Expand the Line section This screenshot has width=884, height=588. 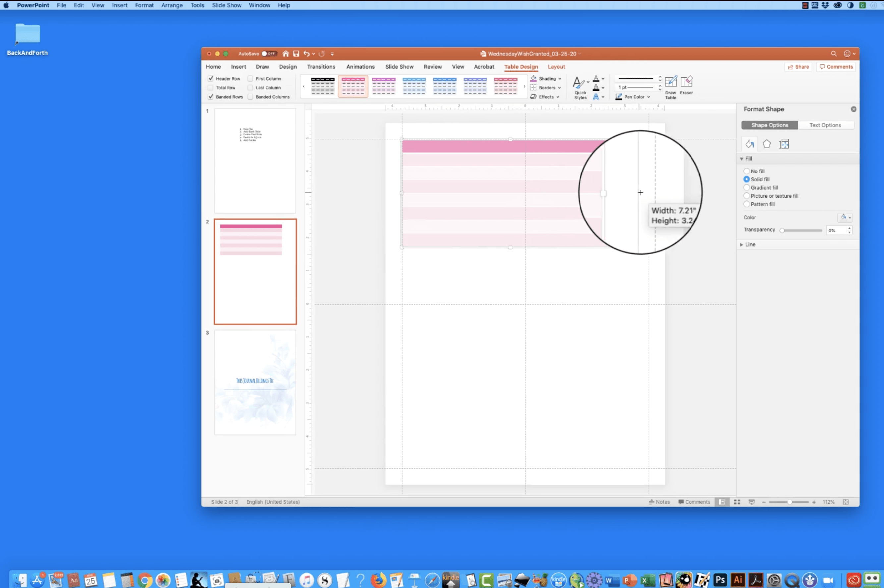(741, 244)
